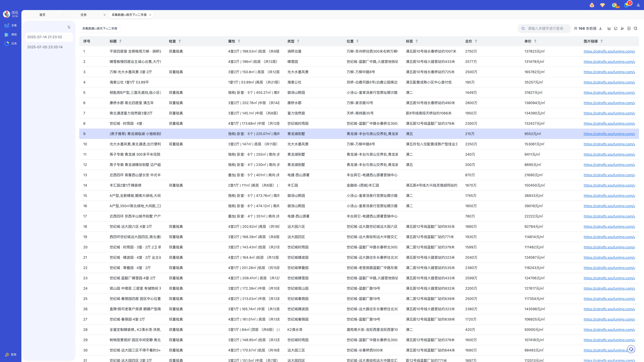Select the 2025-07-05 23:35:14 record
Viewport: 644px width, 362px height.
point(45,47)
